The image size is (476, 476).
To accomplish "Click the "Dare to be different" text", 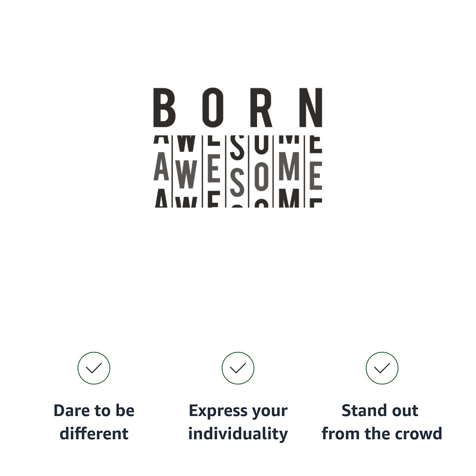I will 94,422.
